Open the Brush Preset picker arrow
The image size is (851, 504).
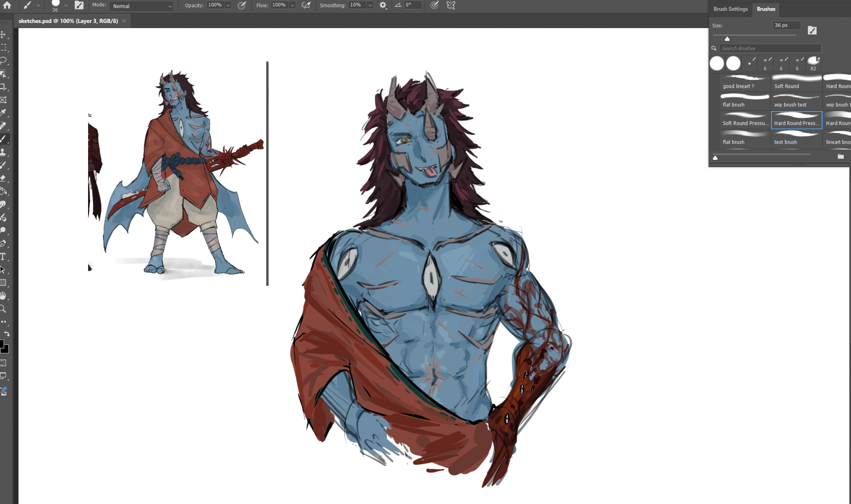(x=66, y=6)
